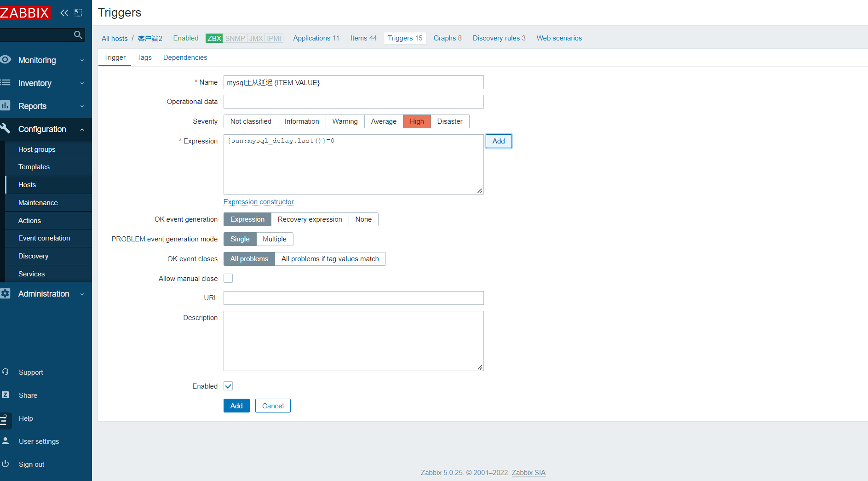Click the Sign out power icon
The image size is (868, 481).
click(x=6, y=464)
